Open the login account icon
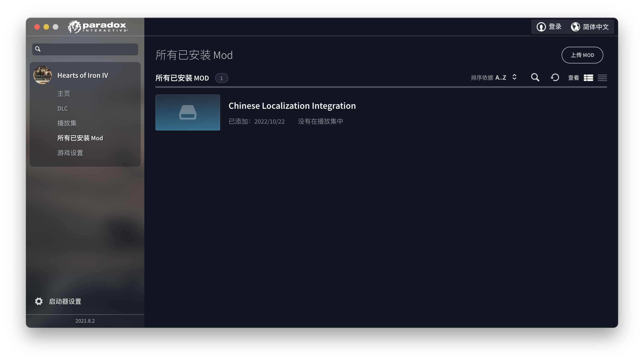644x362 pixels. 541,27
